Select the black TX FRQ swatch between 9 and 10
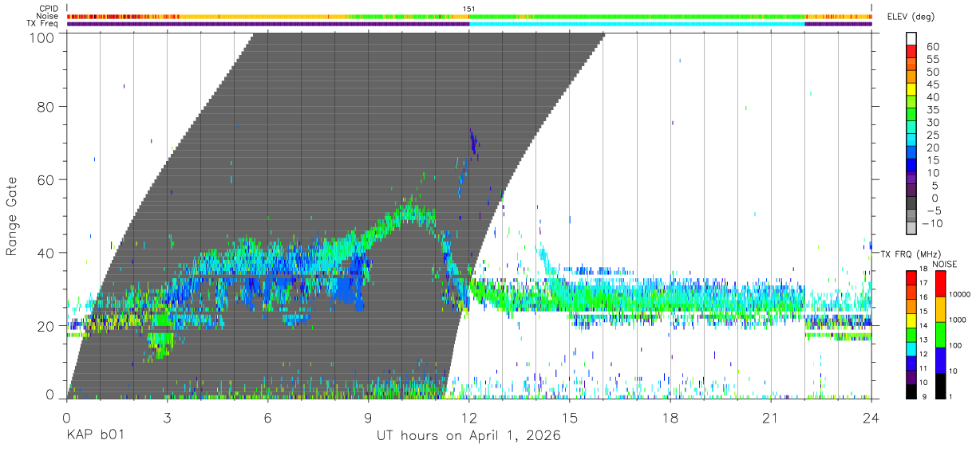Screen dimensions: 980x452 point(911,391)
